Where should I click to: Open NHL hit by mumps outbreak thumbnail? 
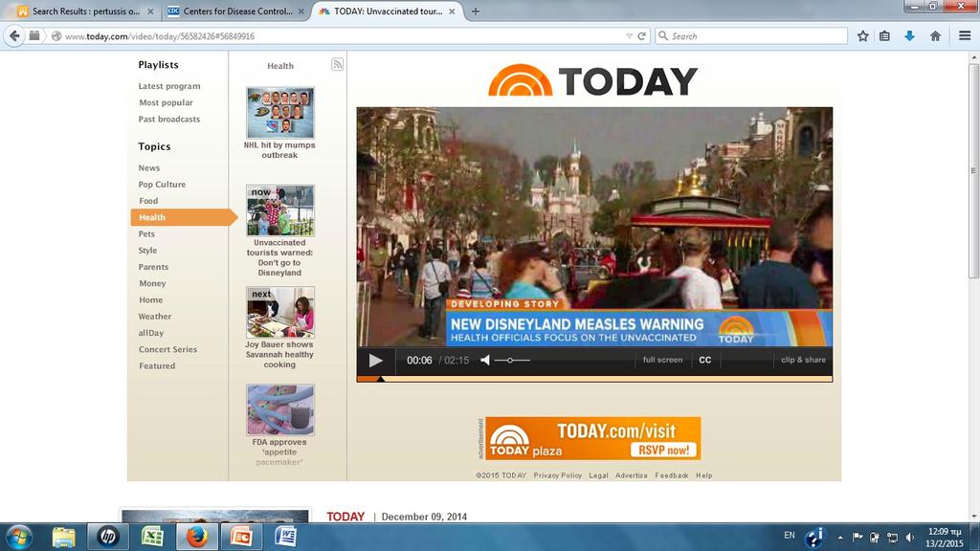(x=280, y=113)
